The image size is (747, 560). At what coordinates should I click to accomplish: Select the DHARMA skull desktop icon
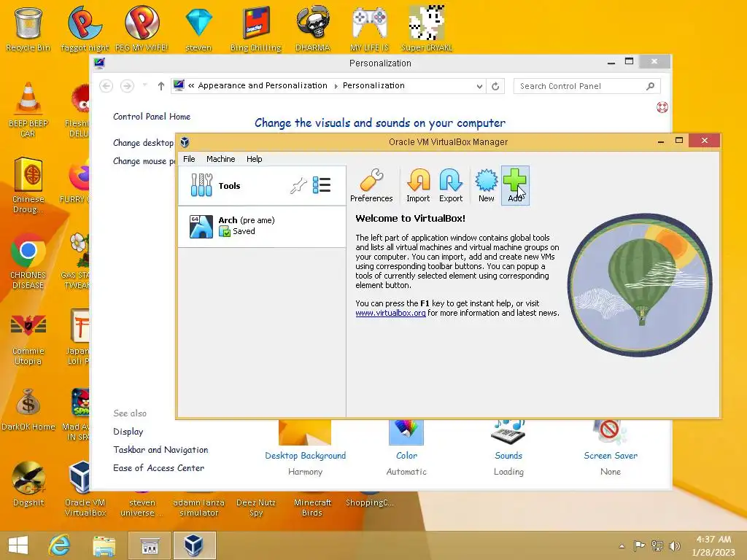312,28
